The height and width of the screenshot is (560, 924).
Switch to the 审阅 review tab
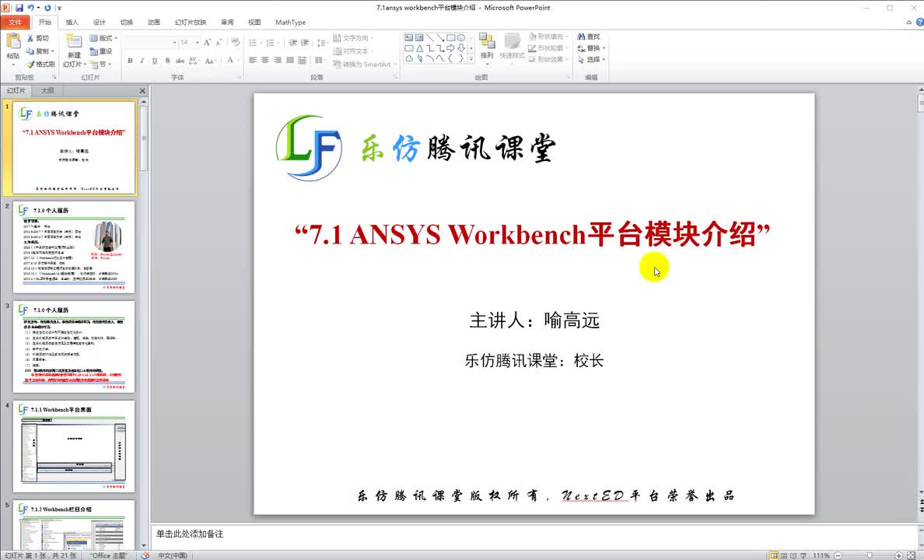pos(227,23)
